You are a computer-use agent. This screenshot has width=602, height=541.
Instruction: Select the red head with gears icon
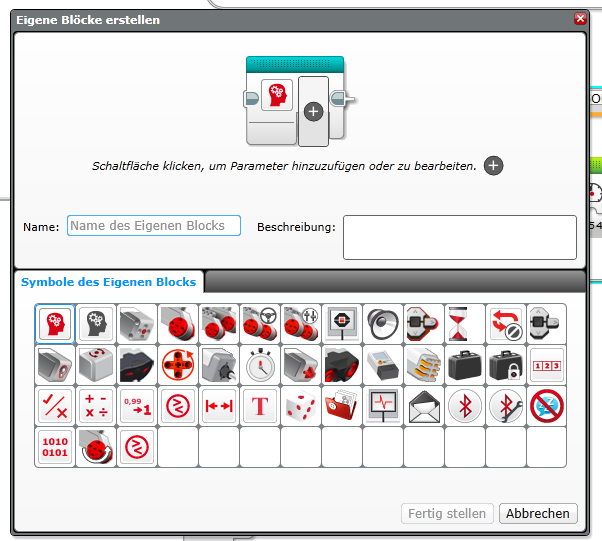click(x=55, y=324)
